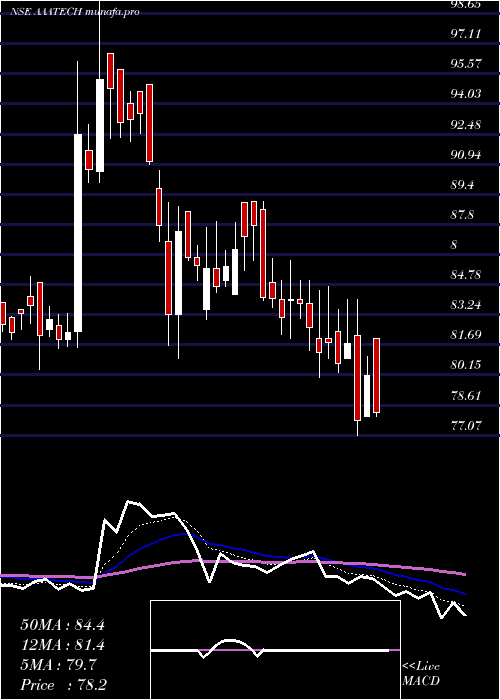The height and width of the screenshot is (700, 500).
Task: Click the 12MA : 81.4 reading
Action: click(x=62, y=645)
